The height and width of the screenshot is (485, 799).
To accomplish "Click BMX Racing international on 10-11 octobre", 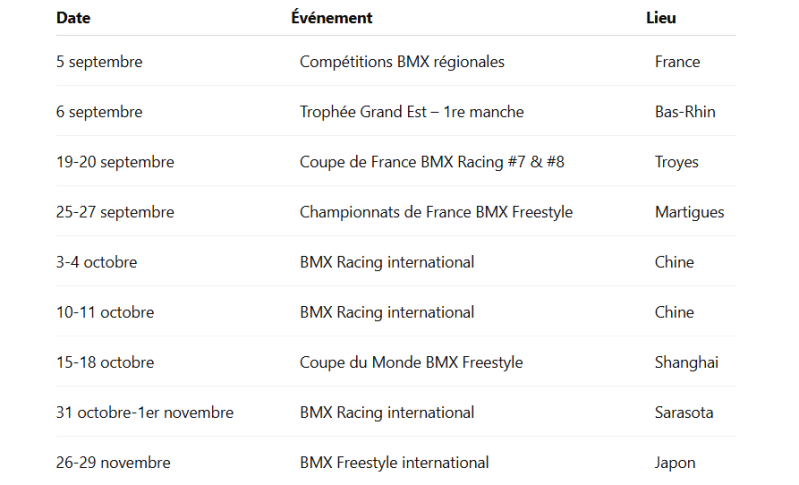I will click(x=387, y=312).
